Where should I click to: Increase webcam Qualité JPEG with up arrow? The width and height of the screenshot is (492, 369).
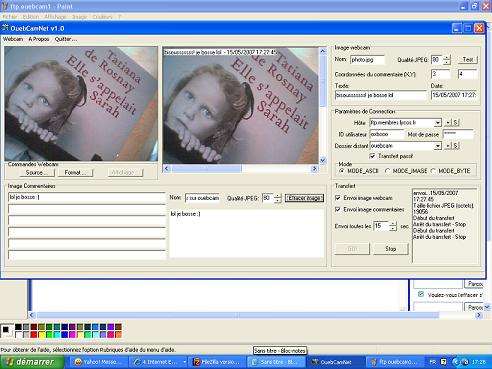click(447, 57)
